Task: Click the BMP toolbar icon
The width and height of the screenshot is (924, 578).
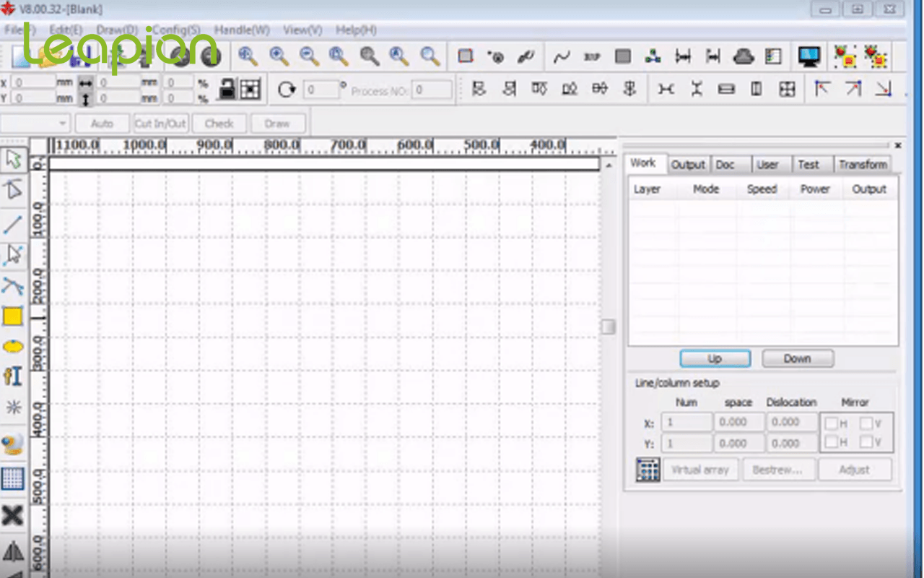Action: pos(592,56)
